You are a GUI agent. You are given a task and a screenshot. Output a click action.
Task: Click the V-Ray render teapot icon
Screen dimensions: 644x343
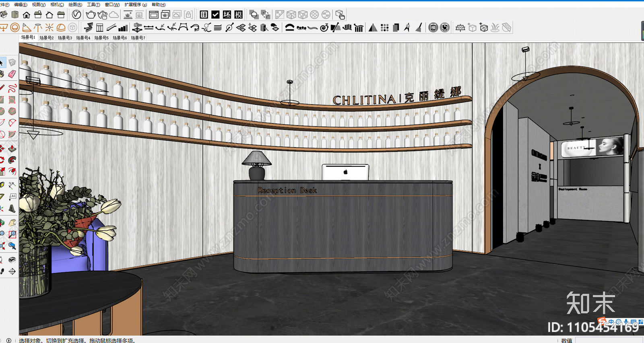[x=91, y=15]
